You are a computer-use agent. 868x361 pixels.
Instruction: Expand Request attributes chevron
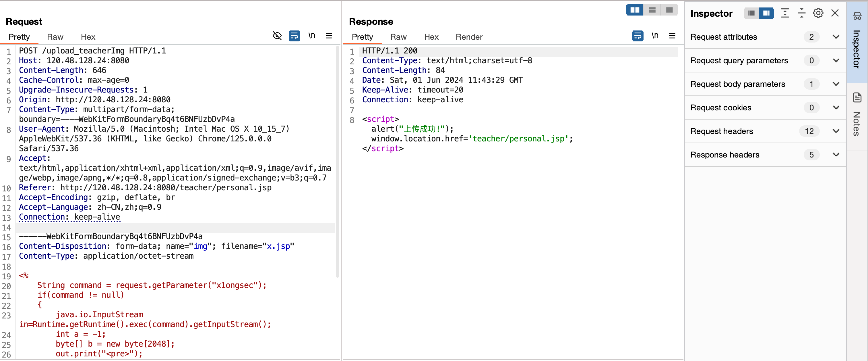tap(836, 37)
